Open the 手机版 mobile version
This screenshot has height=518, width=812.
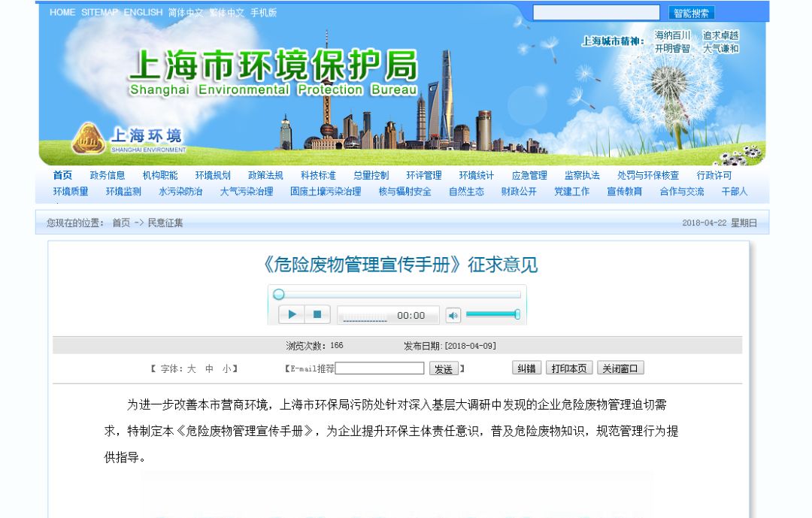tap(264, 13)
